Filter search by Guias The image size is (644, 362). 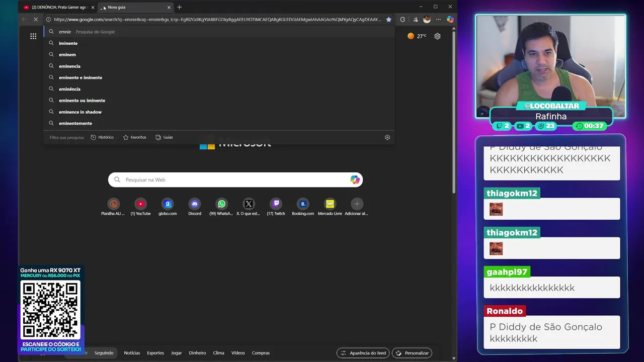[164, 137]
